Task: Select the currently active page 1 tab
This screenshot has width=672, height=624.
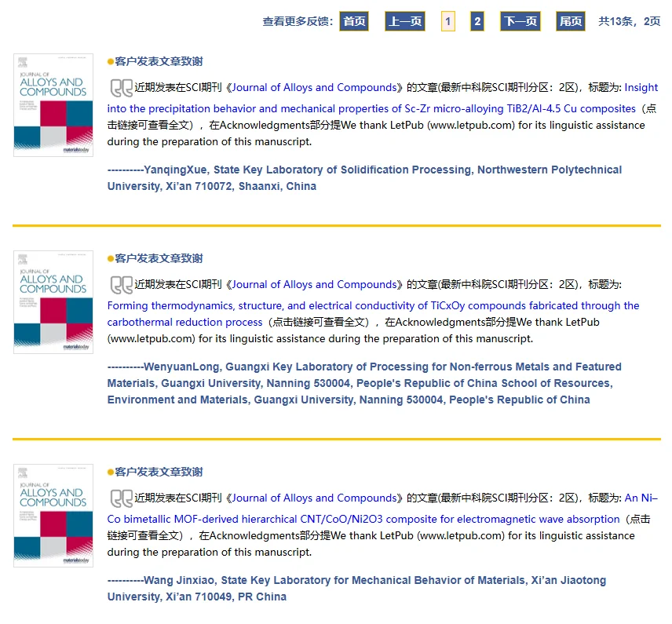Action: click(x=448, y=21)
